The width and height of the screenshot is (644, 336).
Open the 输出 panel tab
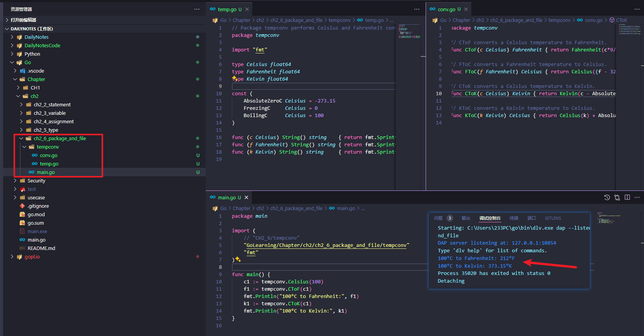click(x=466, y=218)
